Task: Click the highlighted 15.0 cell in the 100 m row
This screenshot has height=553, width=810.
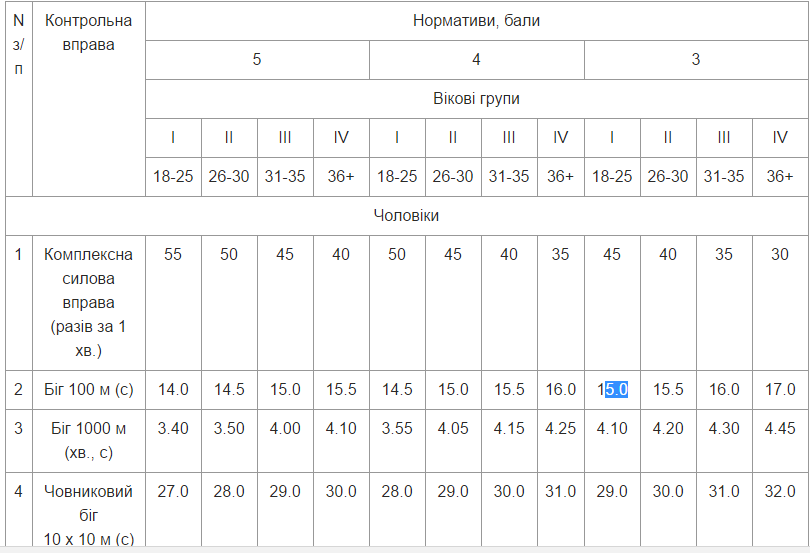Action: coord(612,389)
